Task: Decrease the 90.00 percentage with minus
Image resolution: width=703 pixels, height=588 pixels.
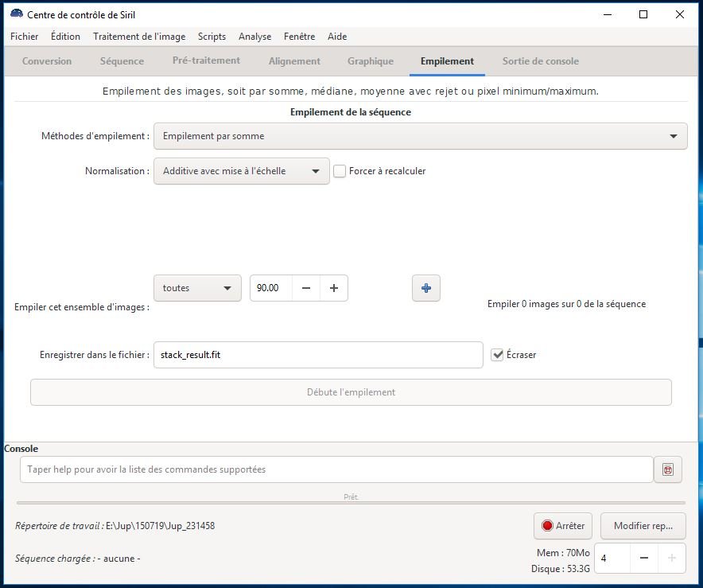Action: pos(305,288)
